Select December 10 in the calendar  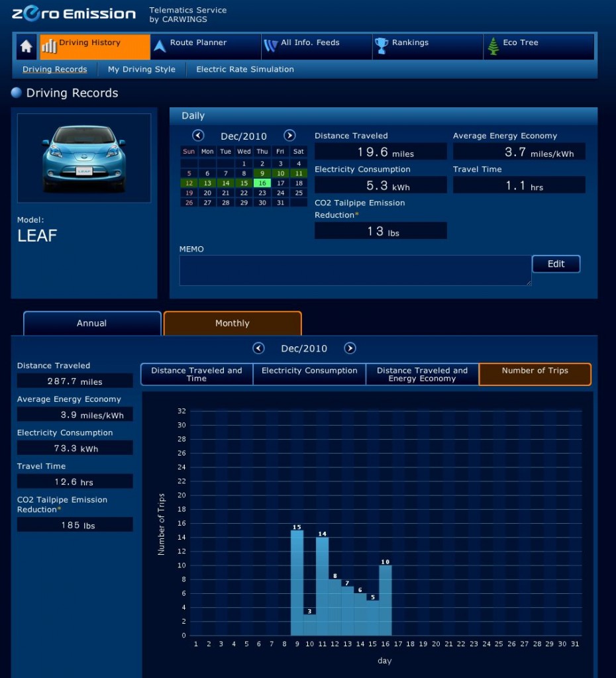coord(280,173)
